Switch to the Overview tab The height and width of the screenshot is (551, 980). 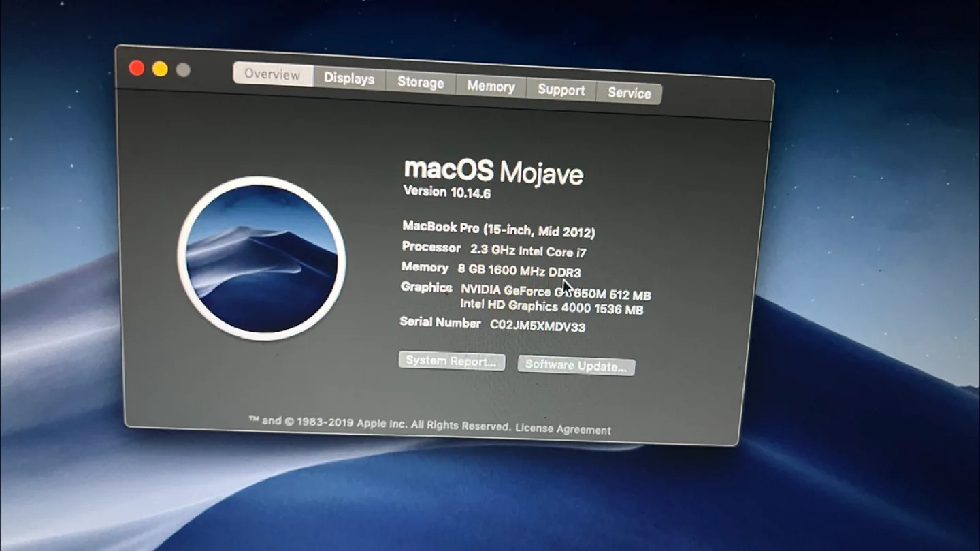point(273,74)
